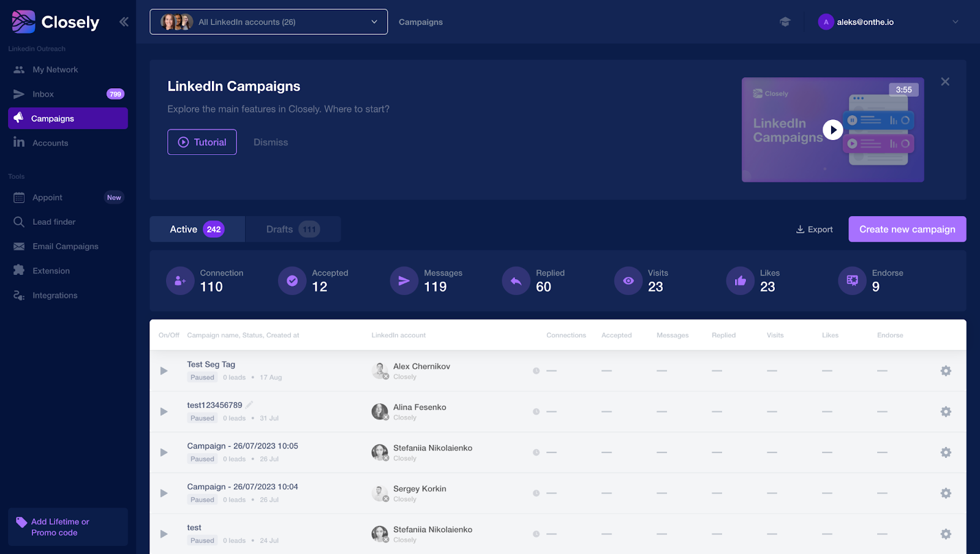The image size is (980, 554).
Task: Select Campaigns in sidebar
Action: coord(68,119)
